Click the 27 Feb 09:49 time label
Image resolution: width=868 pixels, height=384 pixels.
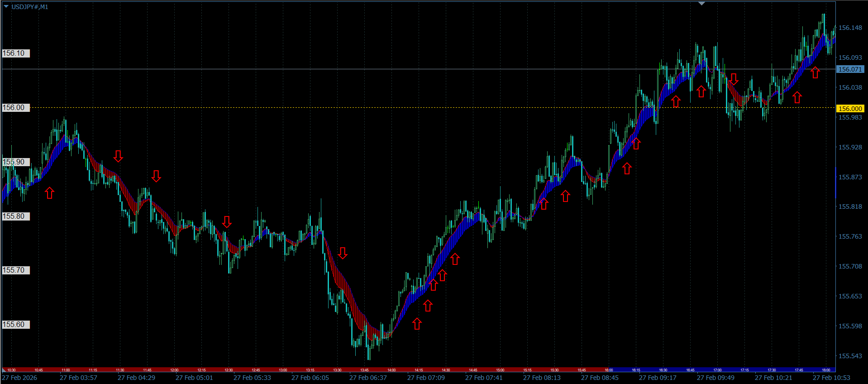[715, 378]
